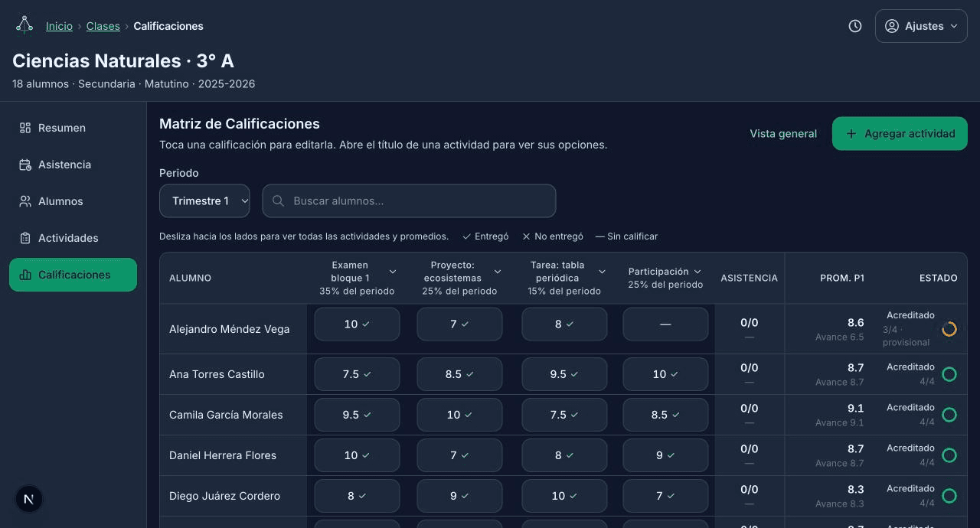The height and width of the screenshot is (528, 980).
Task: Click the ESTADO column header
Action: [939, 278]
